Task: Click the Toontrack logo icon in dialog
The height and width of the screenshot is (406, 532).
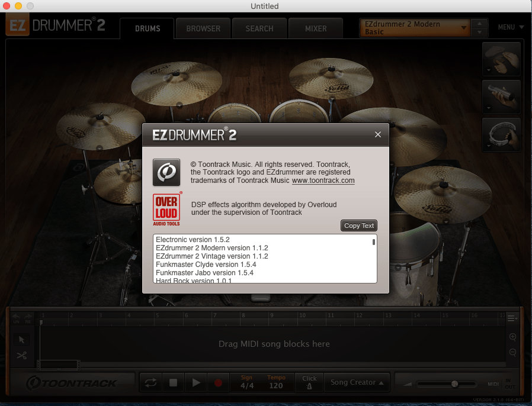Action: pos(166,172)
